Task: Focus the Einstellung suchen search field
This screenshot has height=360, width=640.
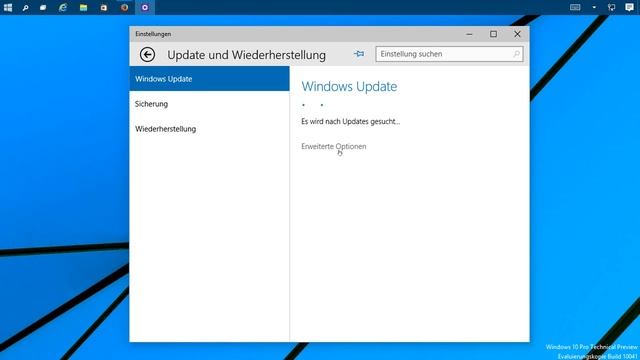Action: (449, 54)
